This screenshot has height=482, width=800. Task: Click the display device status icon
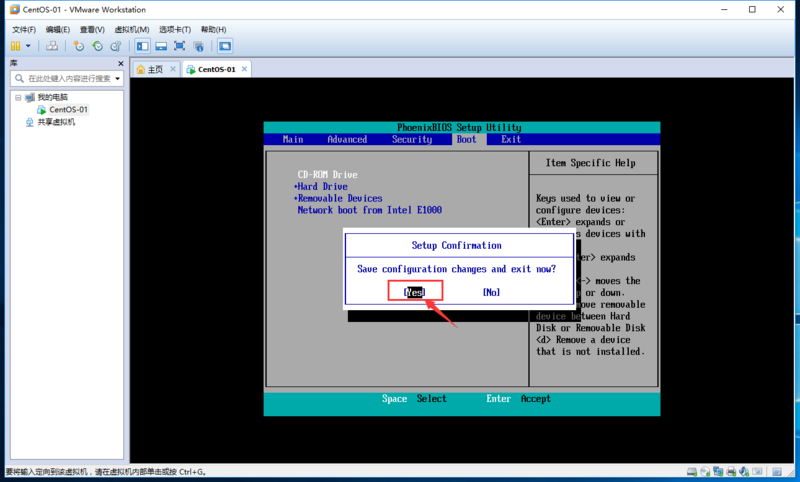[758, 472]
